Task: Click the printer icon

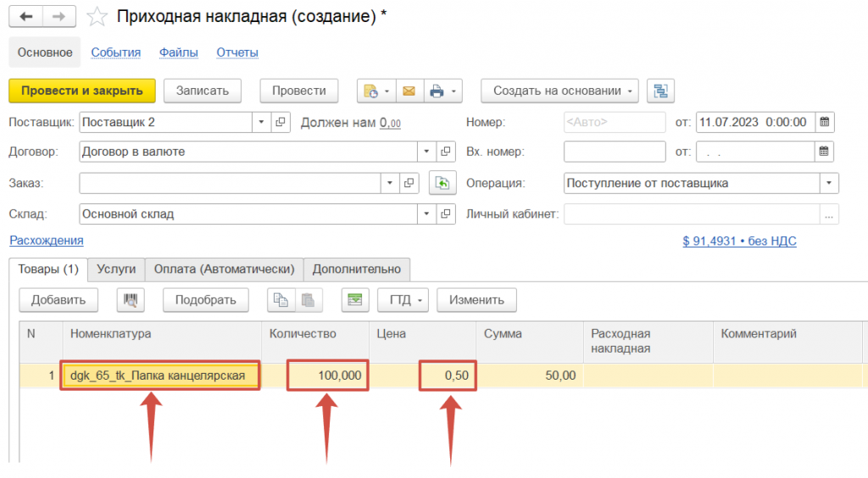Action: click(437, 91)
